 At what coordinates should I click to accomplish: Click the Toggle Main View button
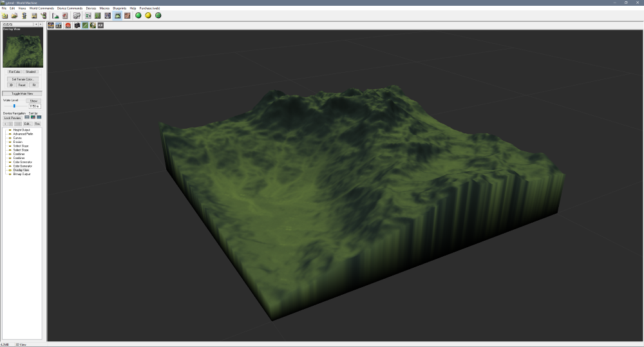point(22,93)
